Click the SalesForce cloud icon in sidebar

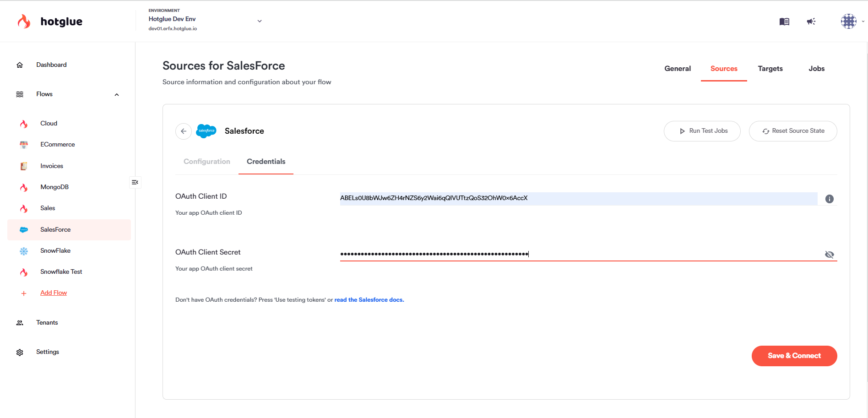pyautogui.click(x=24, y=230)
